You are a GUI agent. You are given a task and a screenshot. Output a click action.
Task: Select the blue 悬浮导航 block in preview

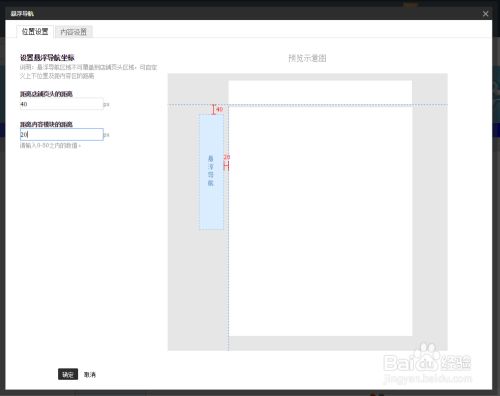point(211,172)
